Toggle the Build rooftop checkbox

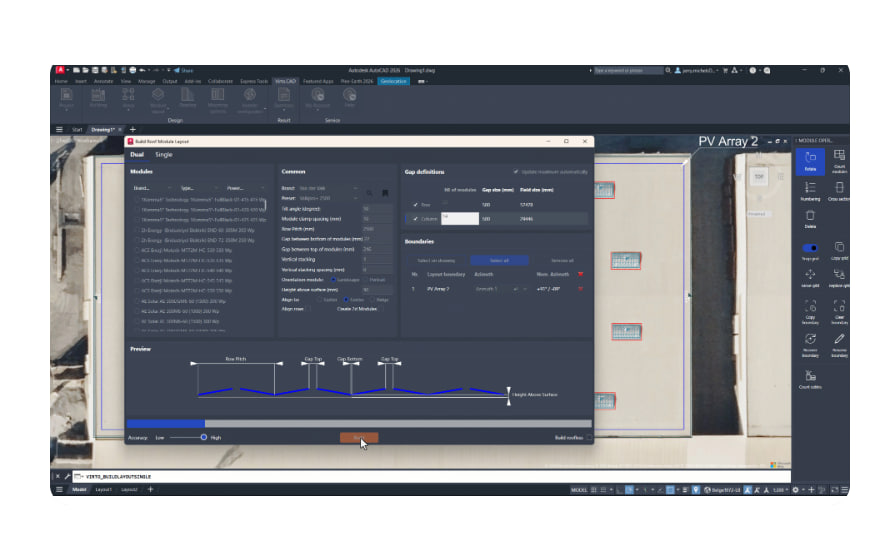[589, 438]
